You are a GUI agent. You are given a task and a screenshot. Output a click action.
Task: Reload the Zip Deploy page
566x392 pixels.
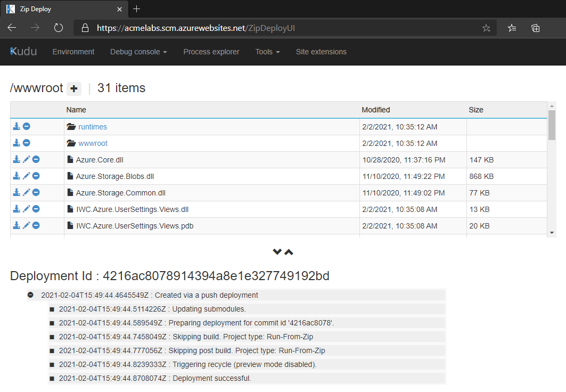(59, 28)
